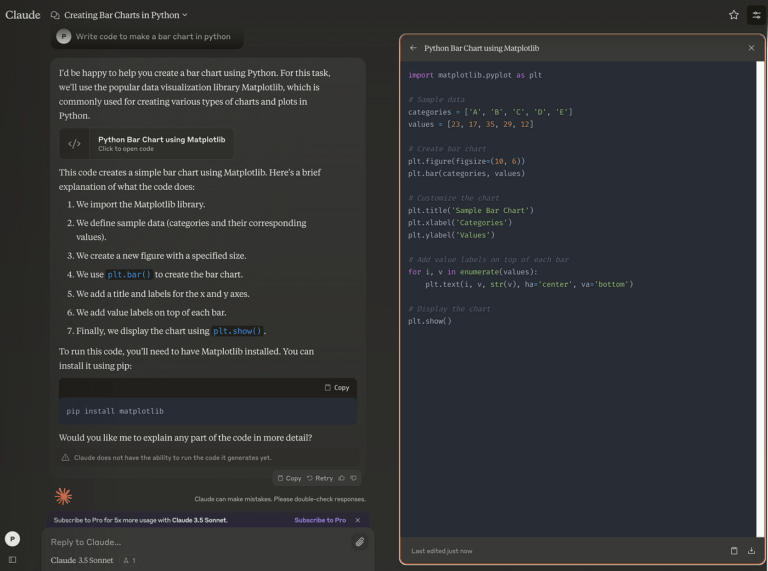Open the user profile avatar
The height and width of the screenshot is (571, 768).
coord(12,538)
